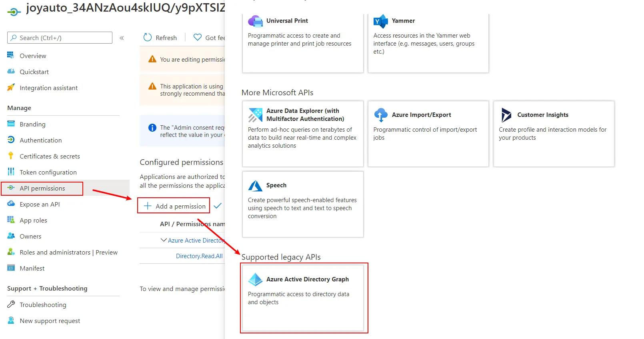
Task: Click the search magnifier icon
Action: [x=14, y=38]
